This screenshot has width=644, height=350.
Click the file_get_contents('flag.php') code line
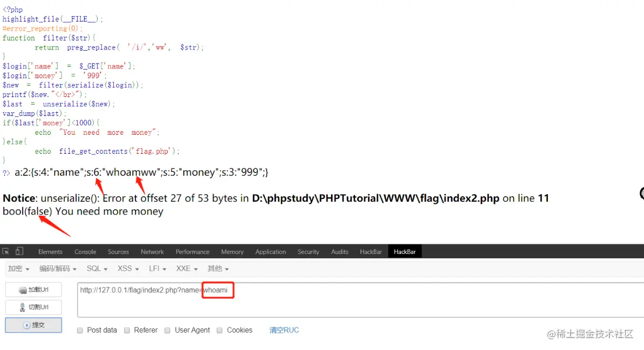point(107,151)
